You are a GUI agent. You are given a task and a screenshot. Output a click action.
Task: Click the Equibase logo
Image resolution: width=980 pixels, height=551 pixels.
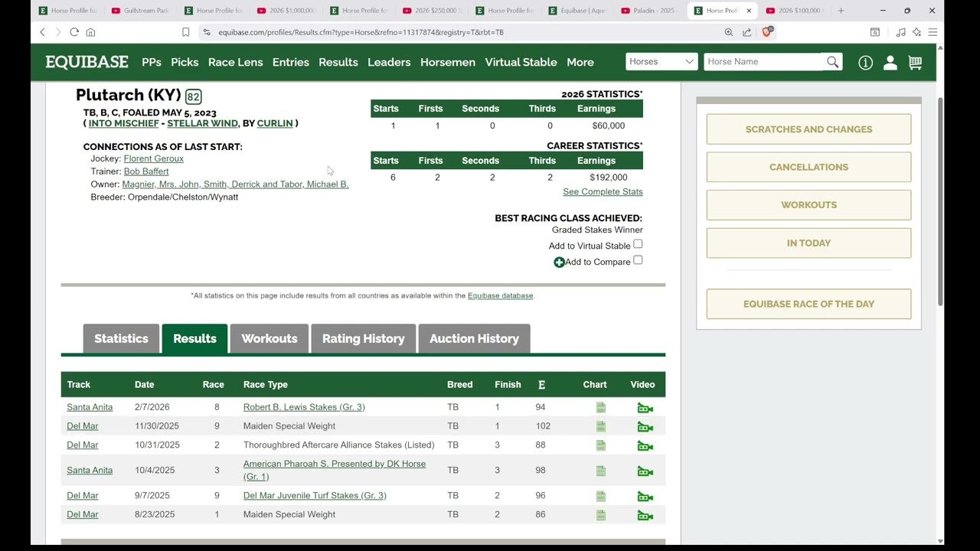87,62
